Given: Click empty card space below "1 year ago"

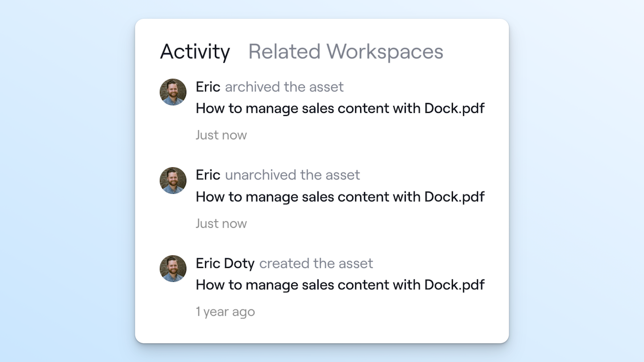Looking at the screenshot, I should [x=322, y=330].
